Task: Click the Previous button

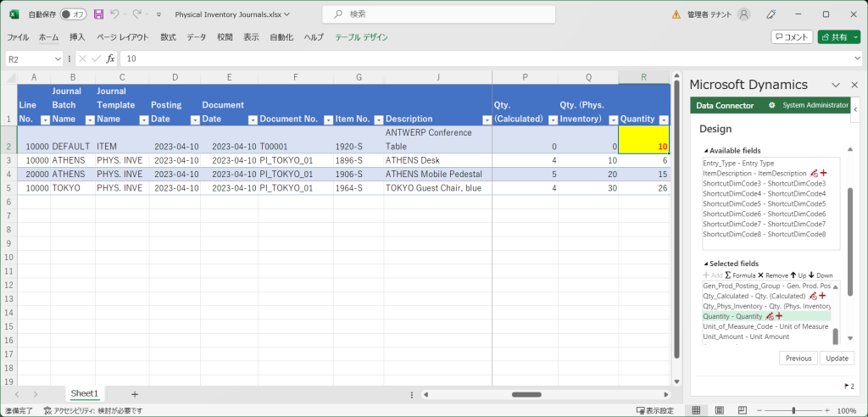Action: (x=798, y=359)
